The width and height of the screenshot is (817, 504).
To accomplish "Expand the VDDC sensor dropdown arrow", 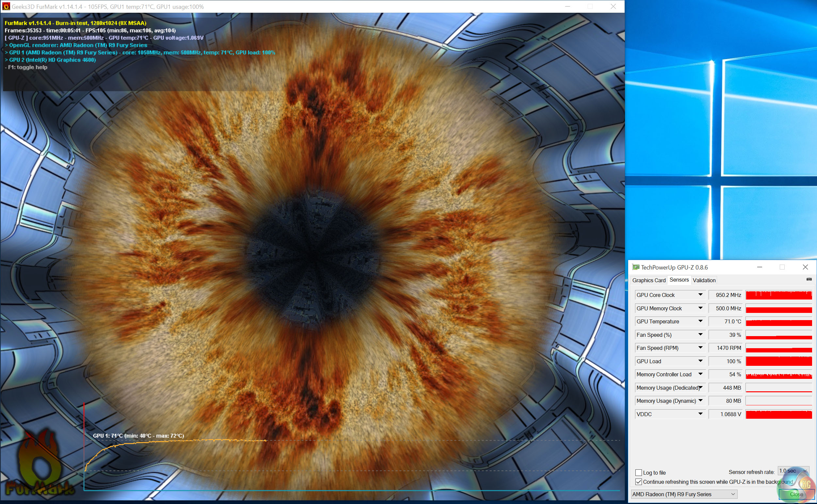I will (700, 414).
